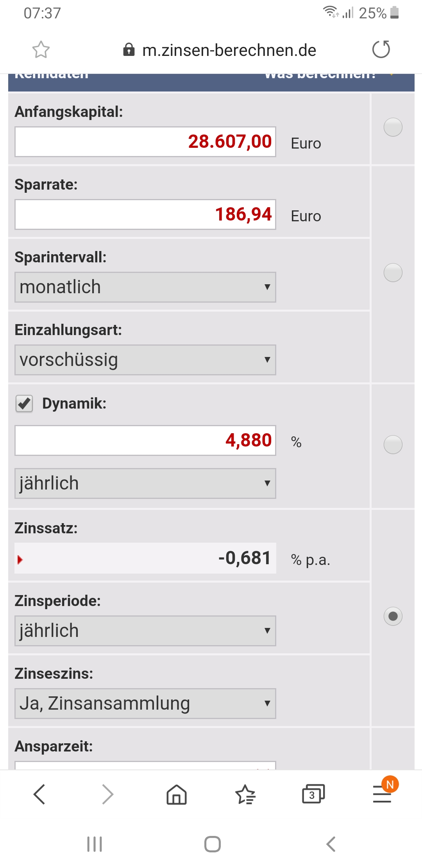The image size is (422, 868).
Task: Select the Dynamik radio button
Action: (x=393, y=445)
